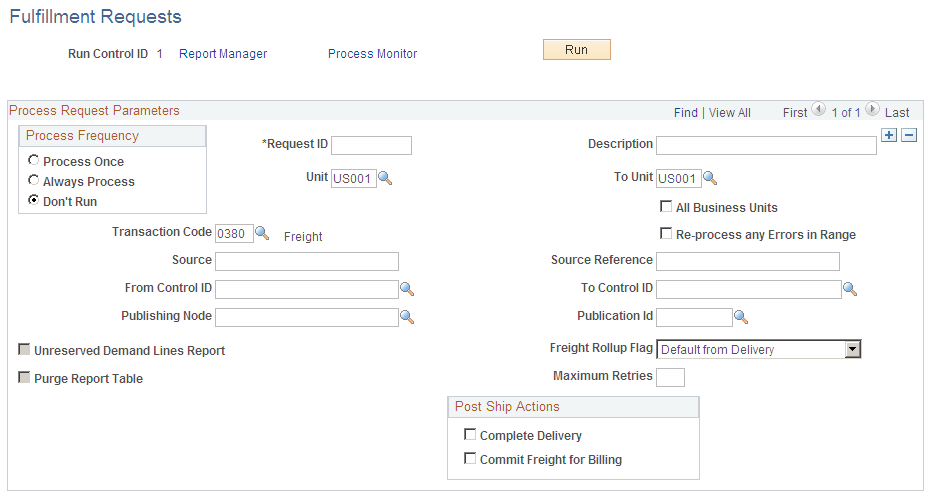Viewport: 932px width, 500px height.
Task: Open Report Manager link
Action: click(223, 54)
